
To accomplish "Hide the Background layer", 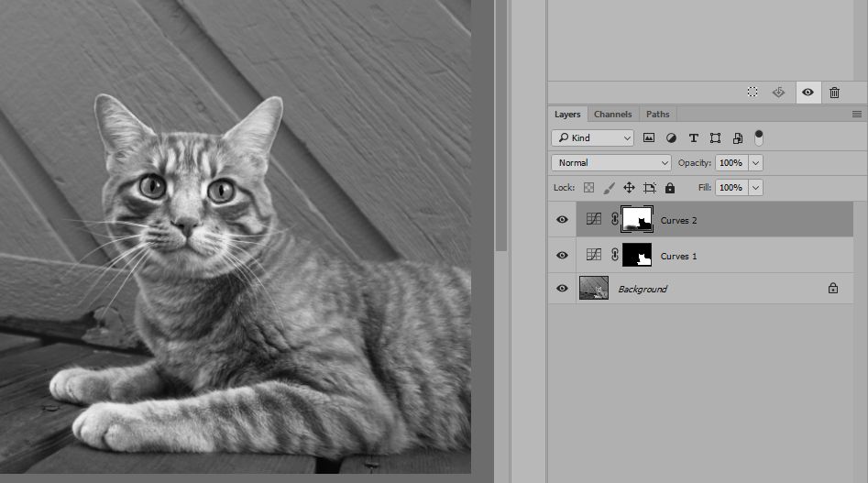I will 562,289.
